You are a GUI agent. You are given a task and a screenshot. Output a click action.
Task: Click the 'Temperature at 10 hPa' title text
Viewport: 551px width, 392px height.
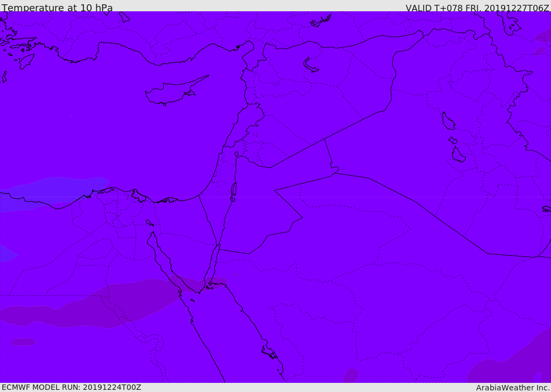[57, 8]
